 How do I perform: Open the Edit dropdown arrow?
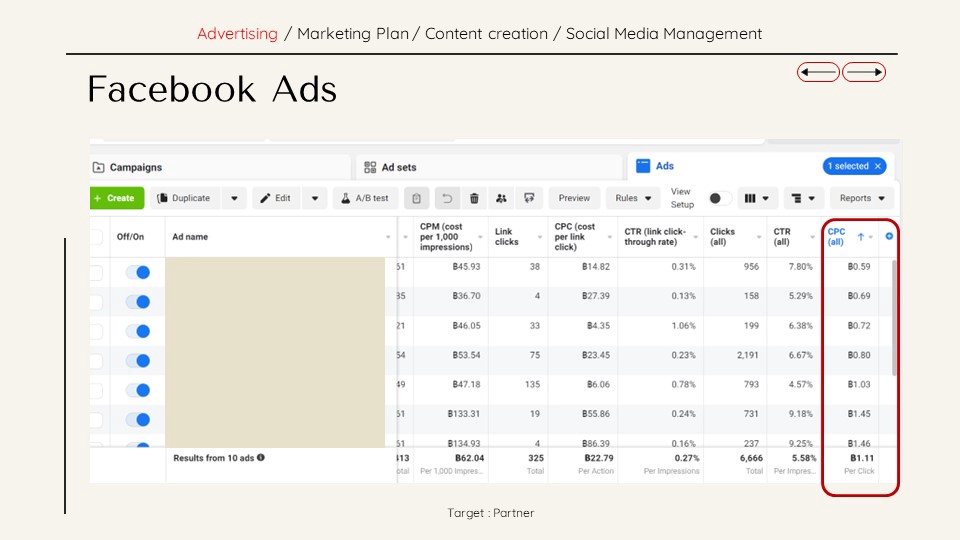pos(315,198)
